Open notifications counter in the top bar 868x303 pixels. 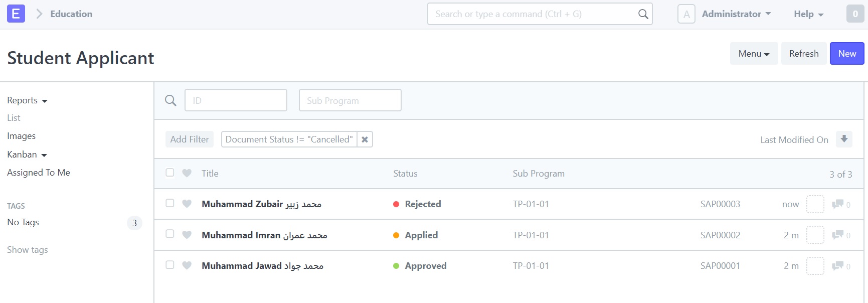coord(855,14)
